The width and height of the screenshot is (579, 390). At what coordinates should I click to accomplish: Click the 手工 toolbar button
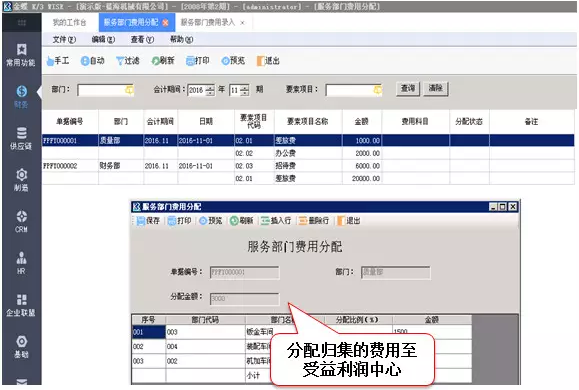[58, 61]
